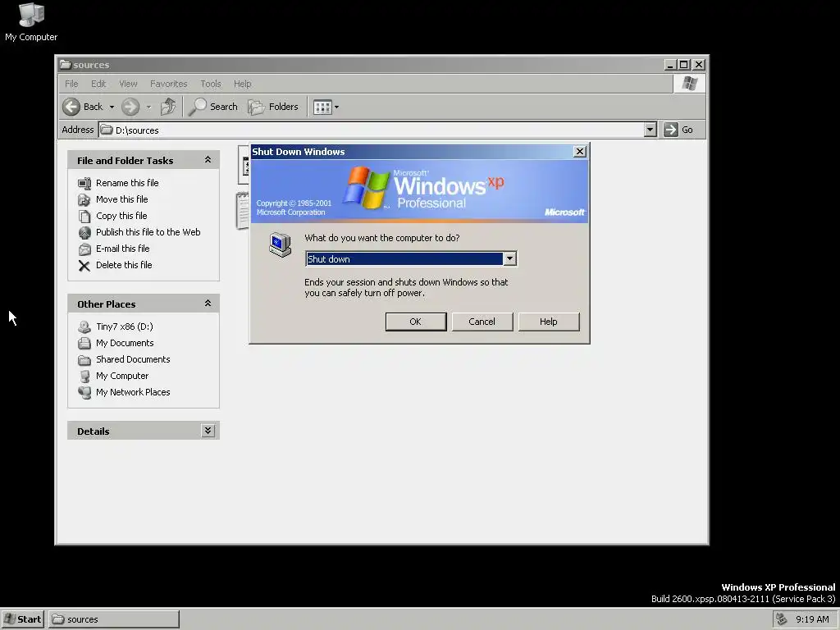Open the File menu

click(71, 84)
